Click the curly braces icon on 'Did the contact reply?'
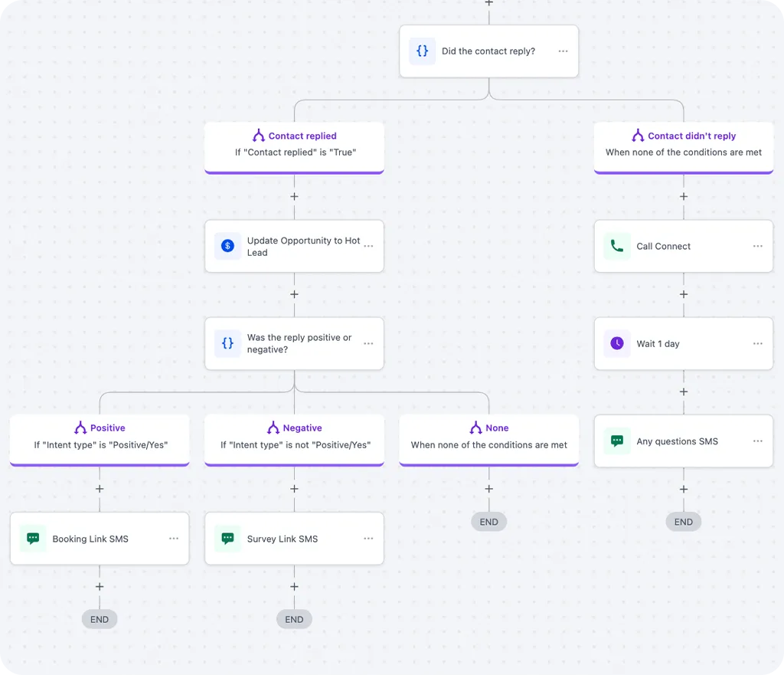Image resolution: width=784 pixels, height=675 pixels. (x=422, y=51)
